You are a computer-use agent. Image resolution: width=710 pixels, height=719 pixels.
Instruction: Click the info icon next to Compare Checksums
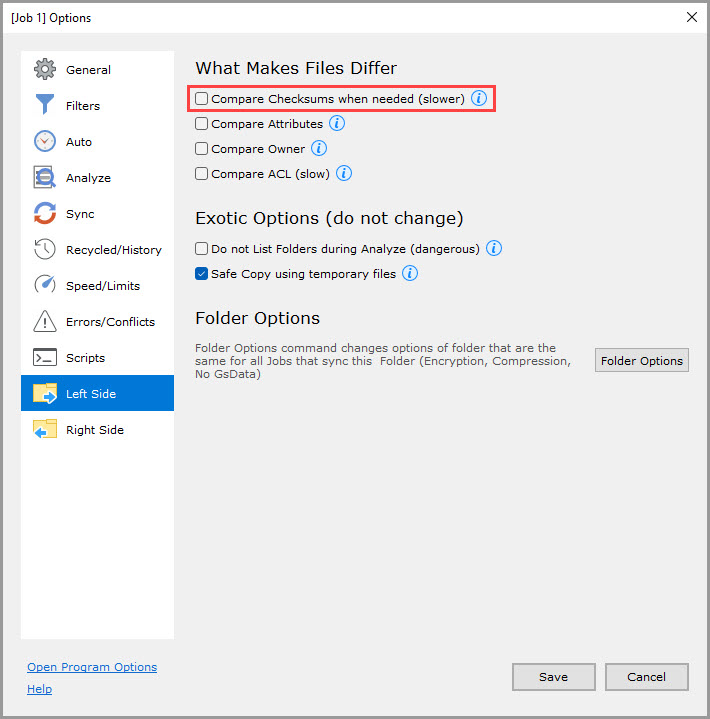[x=479, y=99]
